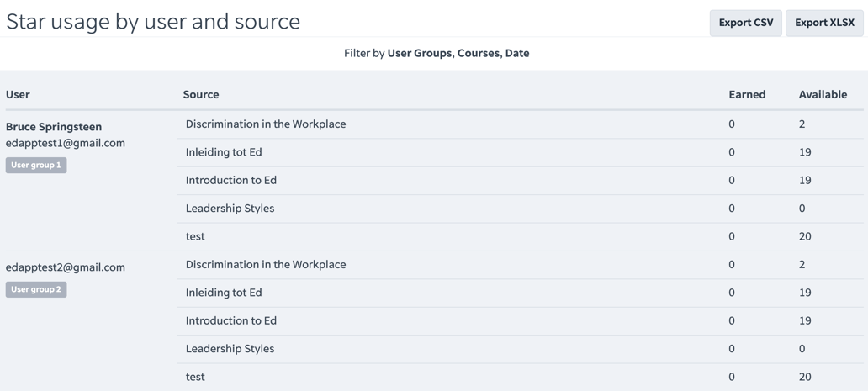Click the User group 2 badge
The image size is (868, 391).
[x=36, y=289]
